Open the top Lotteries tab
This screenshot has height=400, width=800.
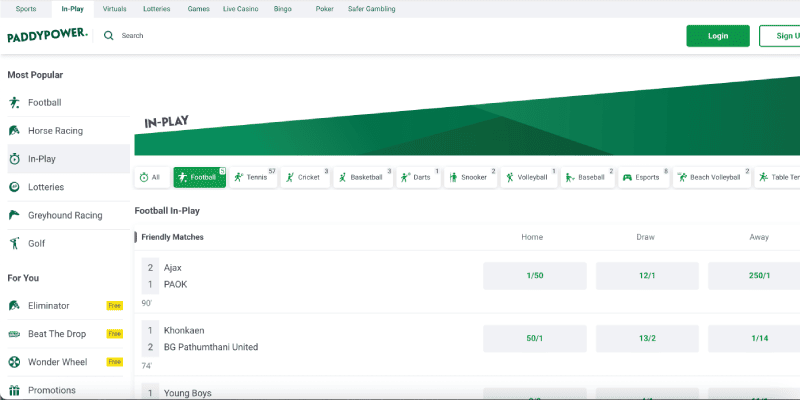pos(157,9)
